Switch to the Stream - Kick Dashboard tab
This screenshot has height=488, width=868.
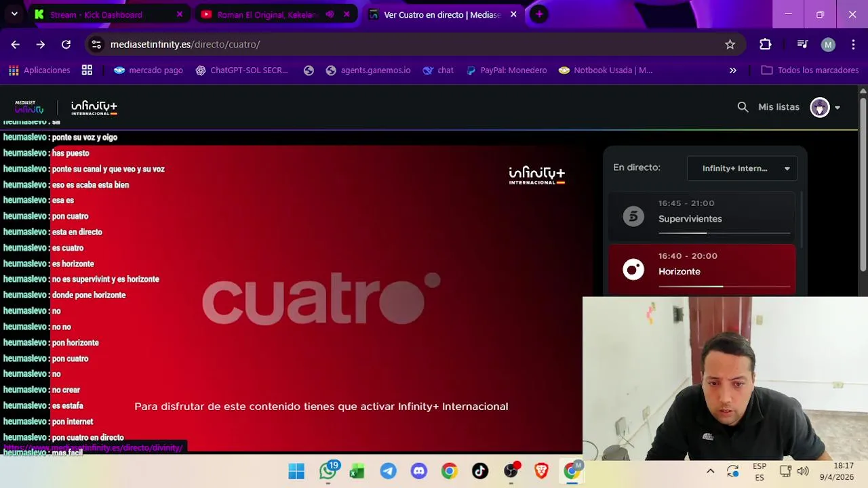[x=108, y=14]
